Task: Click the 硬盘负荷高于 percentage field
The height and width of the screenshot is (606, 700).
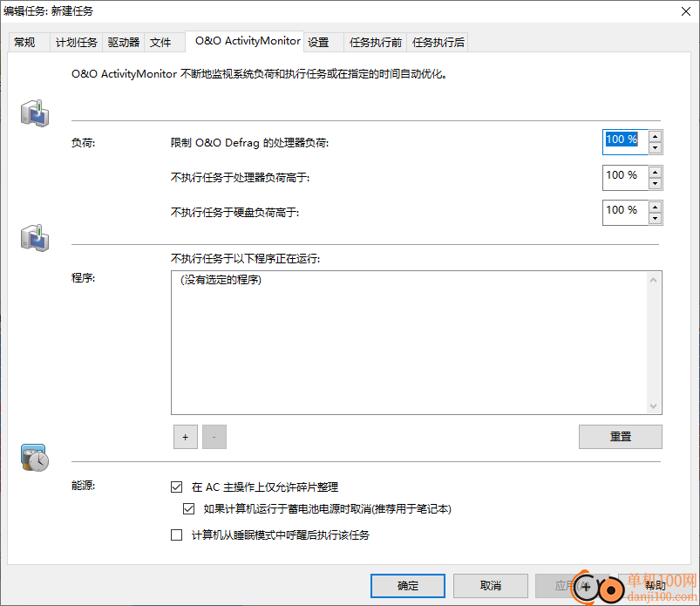Action: tap(625, 213)
